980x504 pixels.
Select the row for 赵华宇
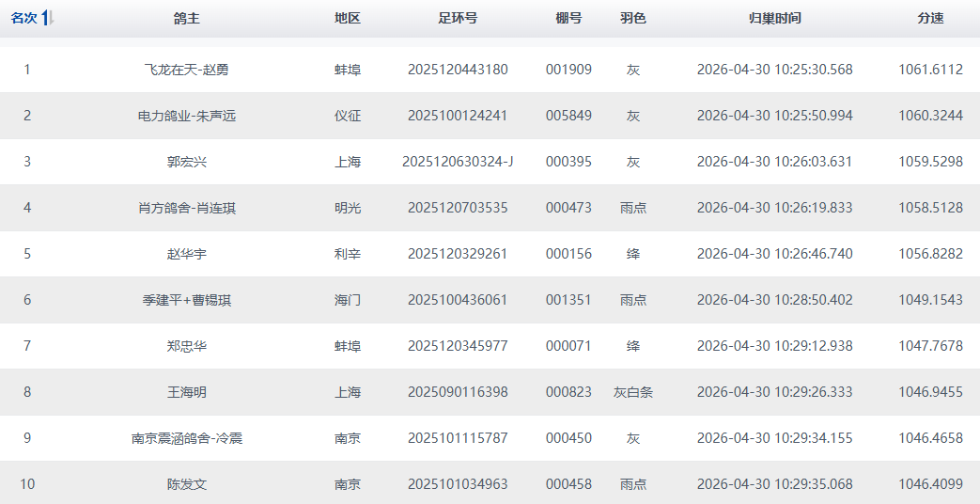point(186,254)
